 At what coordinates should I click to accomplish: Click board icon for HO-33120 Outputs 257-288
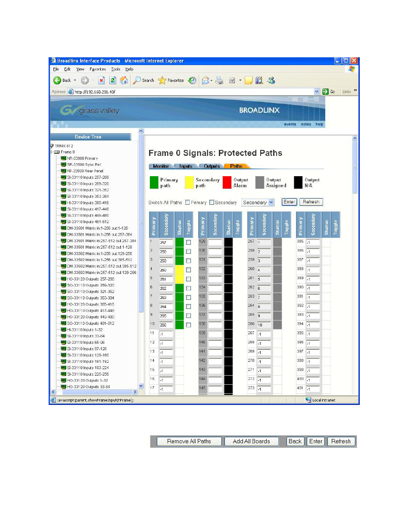coord(63,279)
